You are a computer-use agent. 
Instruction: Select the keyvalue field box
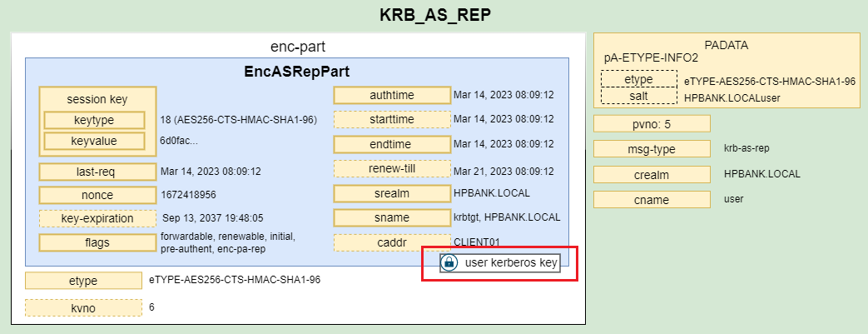pos(94,141)
